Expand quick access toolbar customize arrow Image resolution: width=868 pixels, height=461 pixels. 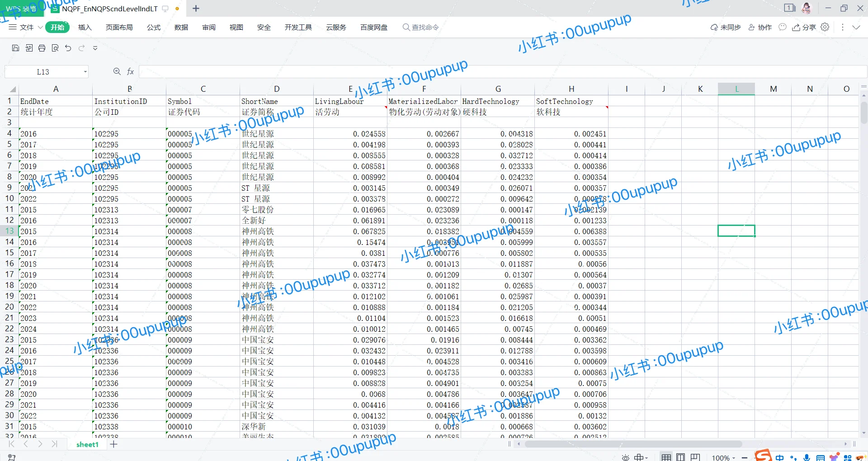[x=95, y=48]
